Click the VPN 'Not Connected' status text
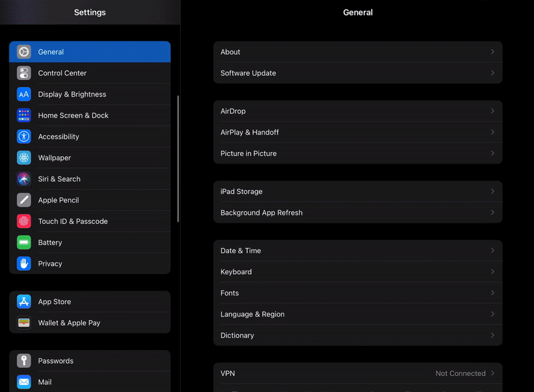 pyautogui.click(x=461, y=373)
